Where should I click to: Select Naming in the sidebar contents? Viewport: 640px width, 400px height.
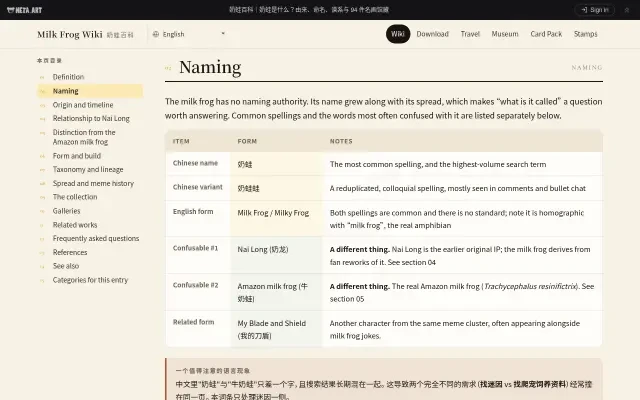90,91
